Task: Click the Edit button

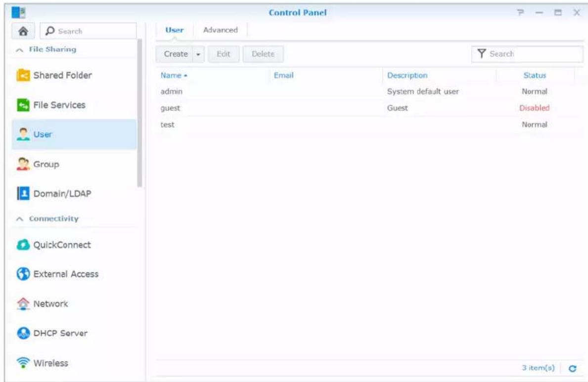Action: (224, 54)
